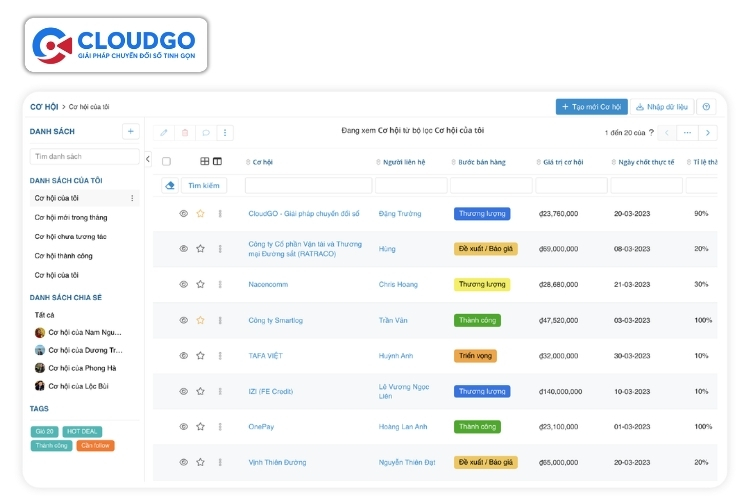This screenshot has width=750, height=500.
Task: Click the comment bubble icon in toolbar
Action: tap(206, 133)
